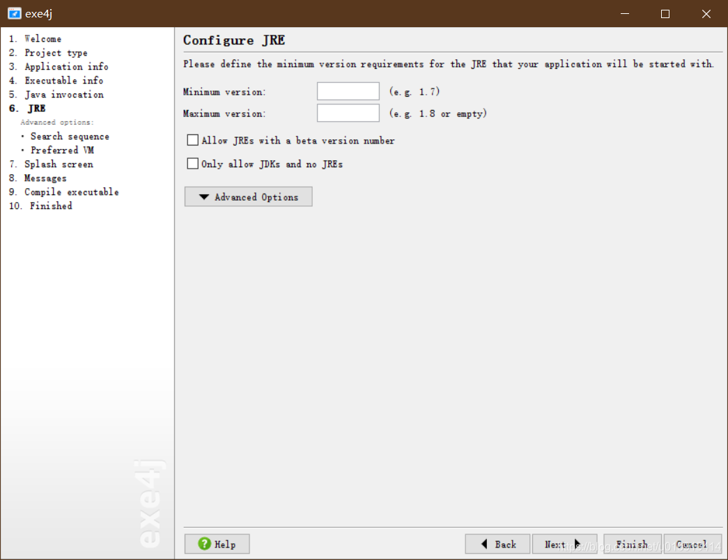Open step 8 Messages

[38, 178]
